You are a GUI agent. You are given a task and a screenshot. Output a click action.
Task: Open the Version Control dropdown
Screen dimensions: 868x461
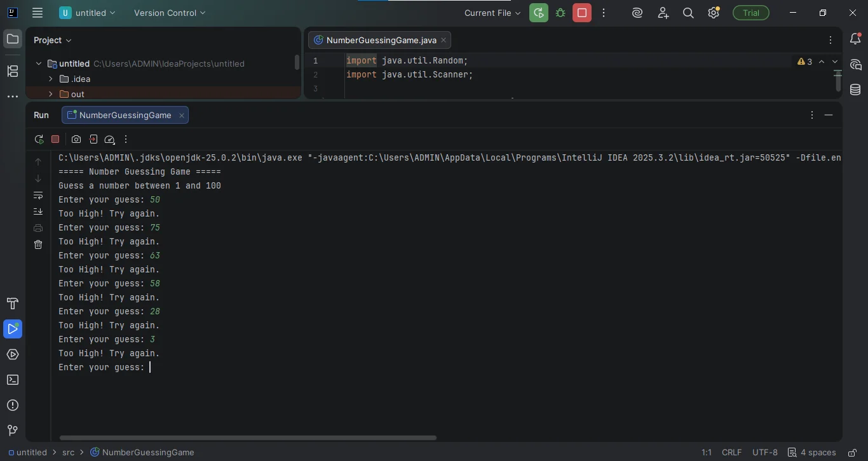(170, 13)
